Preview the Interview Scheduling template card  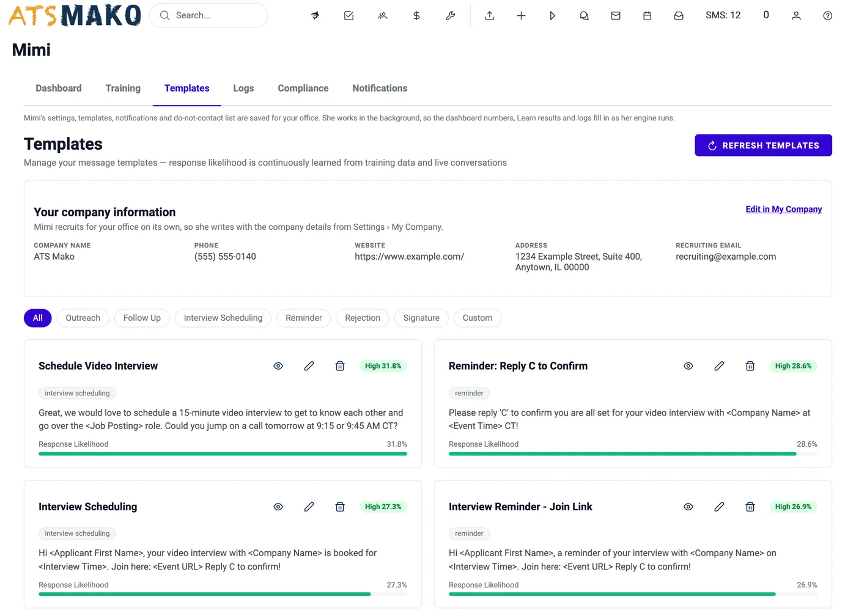pyautogui.click(x=278, y=507)
